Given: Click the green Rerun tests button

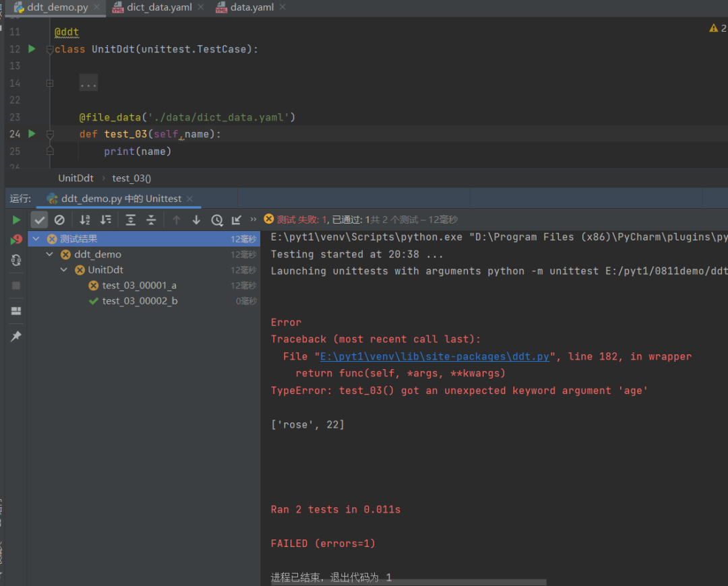Looking at the screenshot, I should [x=16, y=220].
